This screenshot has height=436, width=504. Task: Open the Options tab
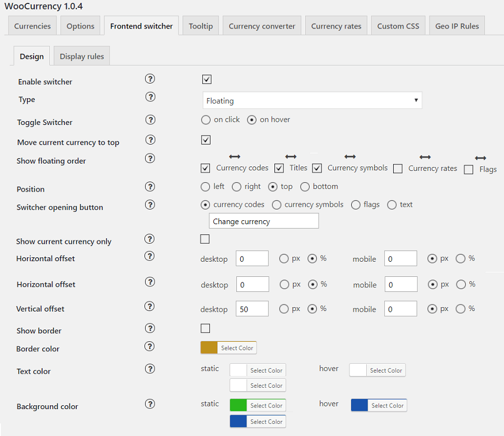pyautogui.click(x=80, y=26)
